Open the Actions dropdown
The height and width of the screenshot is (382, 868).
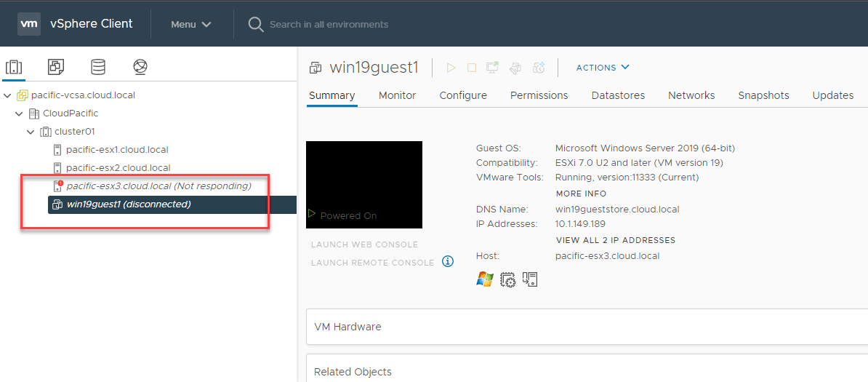(603, 68)
